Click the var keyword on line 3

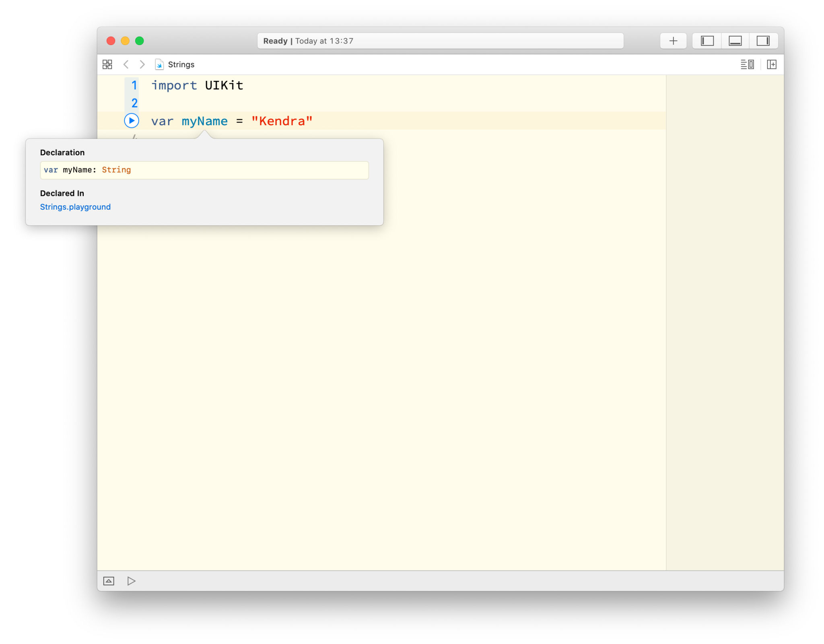click(162, 121)
